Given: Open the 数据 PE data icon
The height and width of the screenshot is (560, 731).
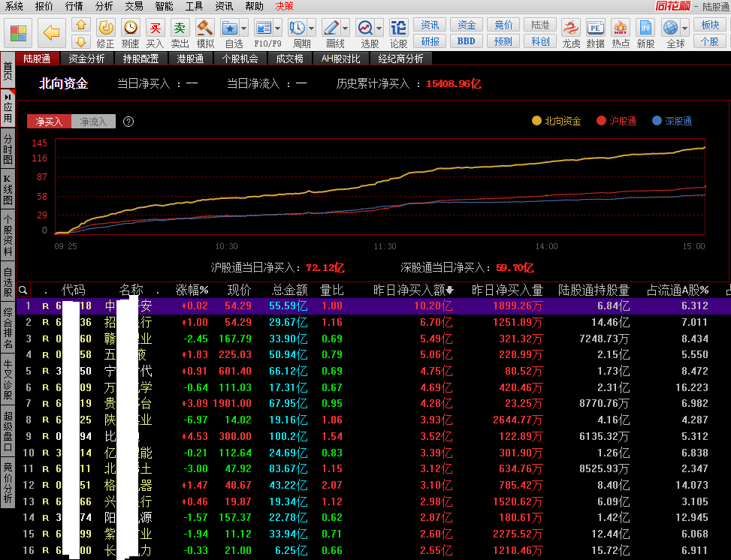Looking at the screenshot, I should pyautogui.click(x=595, y=34).
